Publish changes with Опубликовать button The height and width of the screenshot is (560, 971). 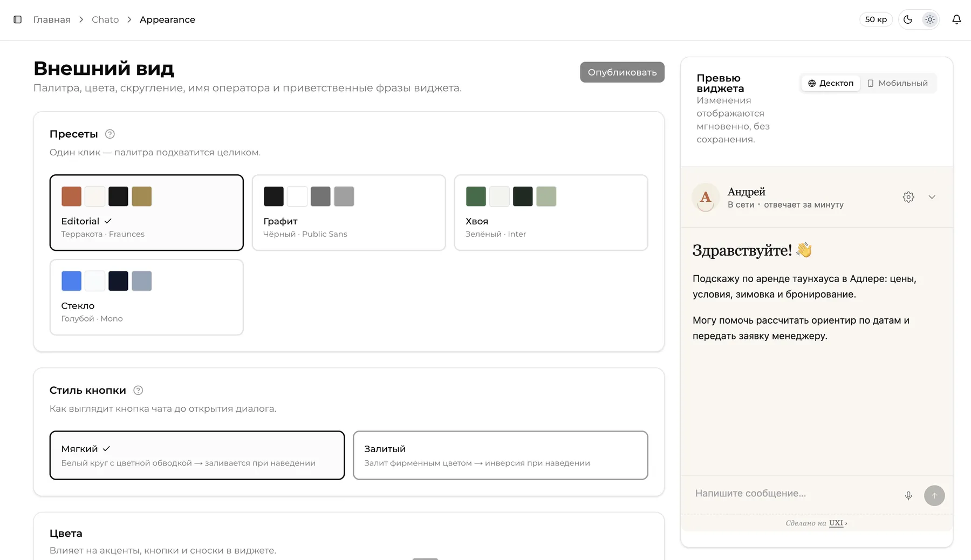click(x=622, y=72)
